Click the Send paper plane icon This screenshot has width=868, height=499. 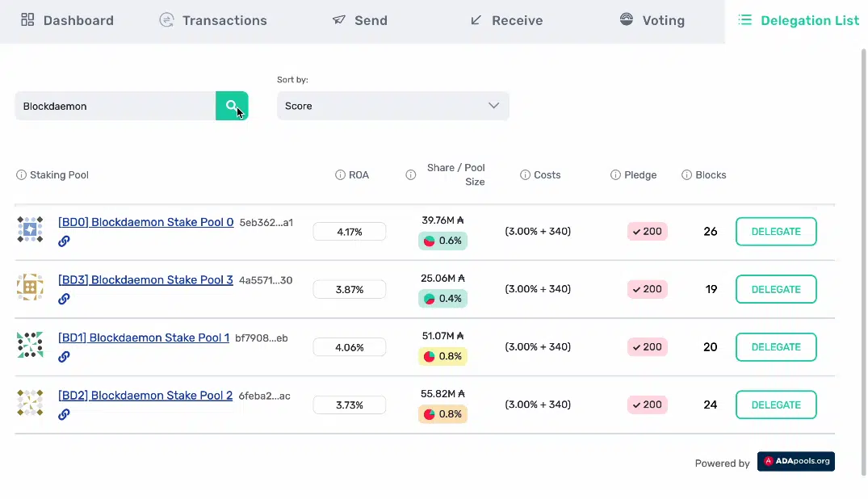(x=339, y=20)
